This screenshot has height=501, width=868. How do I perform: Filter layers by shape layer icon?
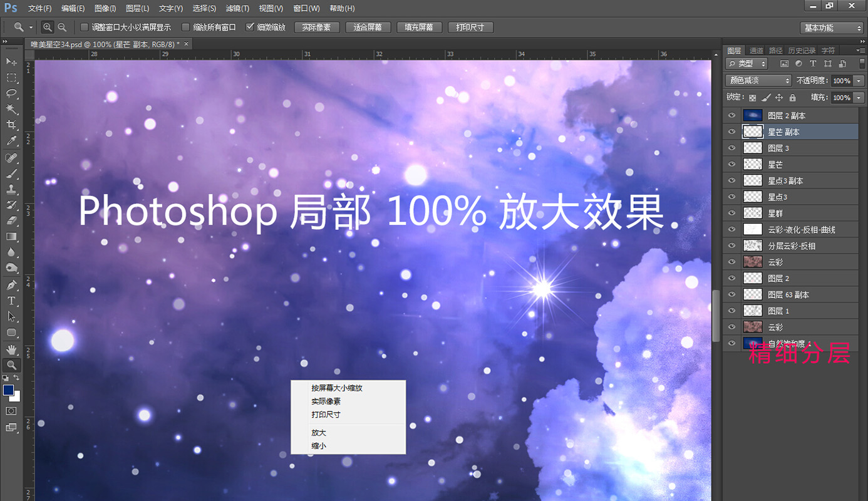(828, 64)
